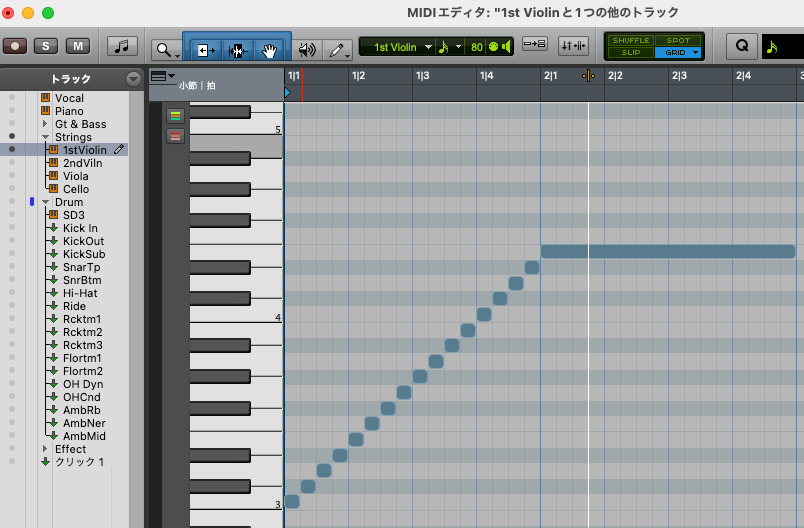Click the クリック 1 track icon
Screen dimensions: 804x528
45,462
